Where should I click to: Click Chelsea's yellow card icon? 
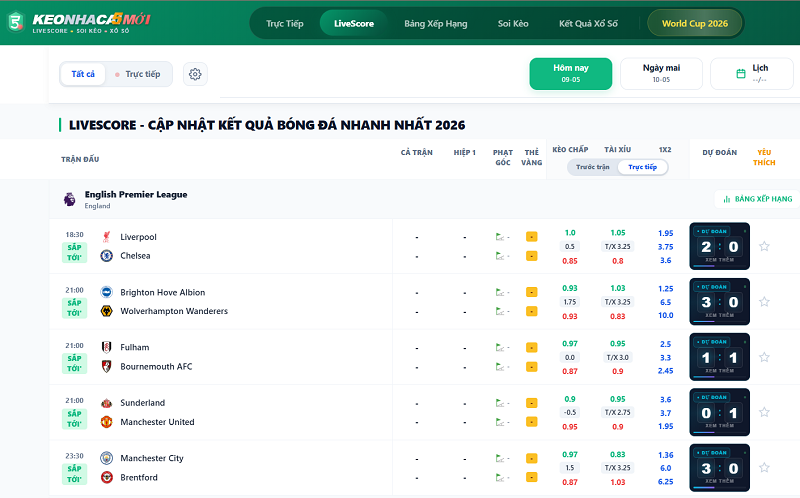pos(532,256)
